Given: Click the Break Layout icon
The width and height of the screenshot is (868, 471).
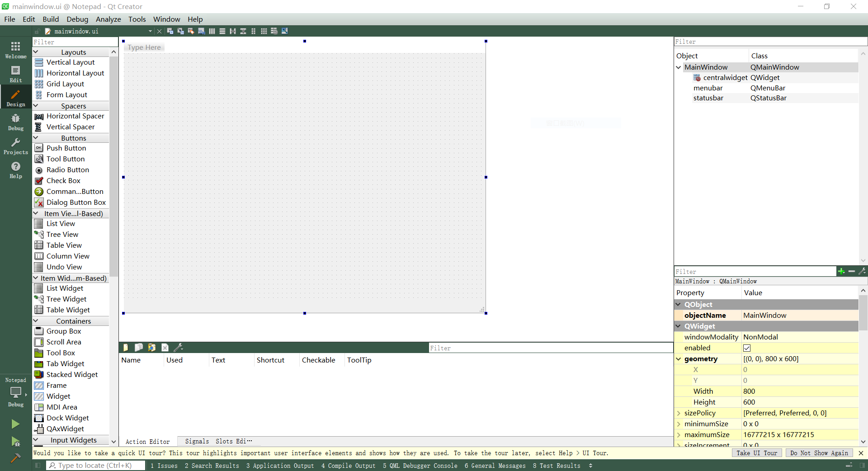Looking at the screenshot, I should [274, 31].
